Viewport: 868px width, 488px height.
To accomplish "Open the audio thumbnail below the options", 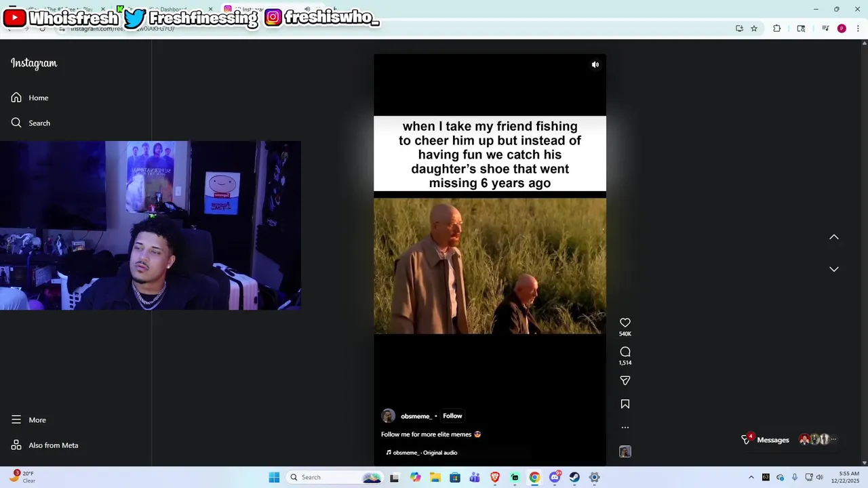I will (x=625, y=451).
